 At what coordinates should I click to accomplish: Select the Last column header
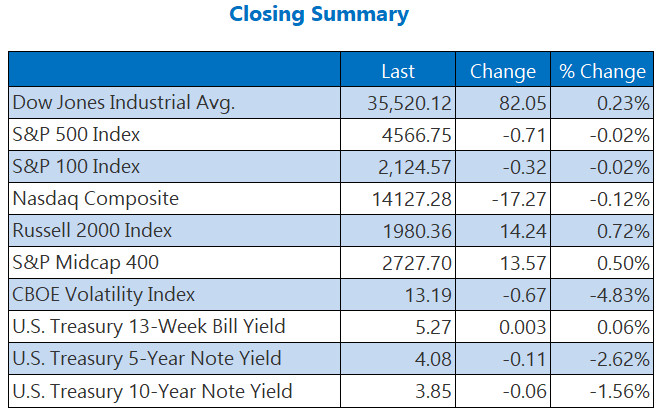[398, 71]
